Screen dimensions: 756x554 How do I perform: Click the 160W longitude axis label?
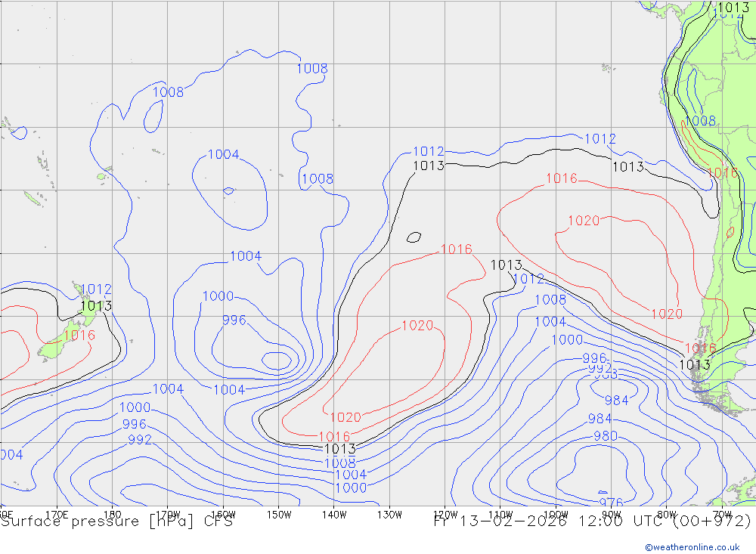click(223, 515)
